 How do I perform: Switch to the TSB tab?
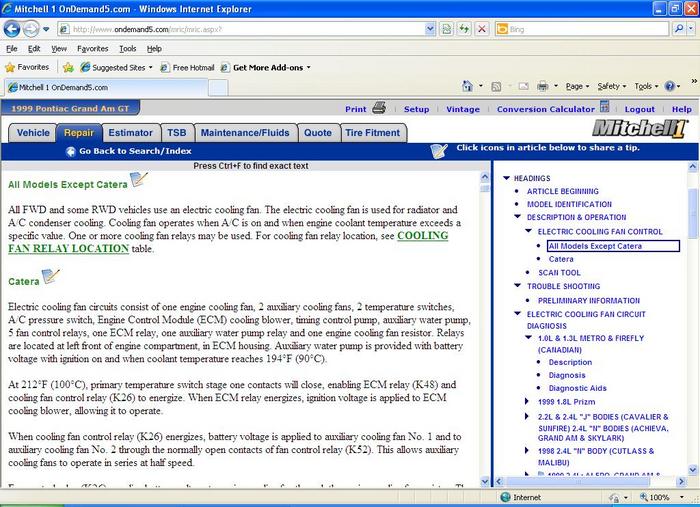coord(177,133)
